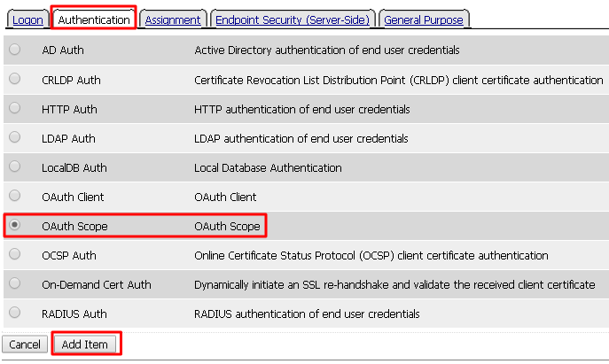The image size is (609, 364).
Task: Switch to Endpoint Security (Server-Side) tab
Action: coord(293,19)
